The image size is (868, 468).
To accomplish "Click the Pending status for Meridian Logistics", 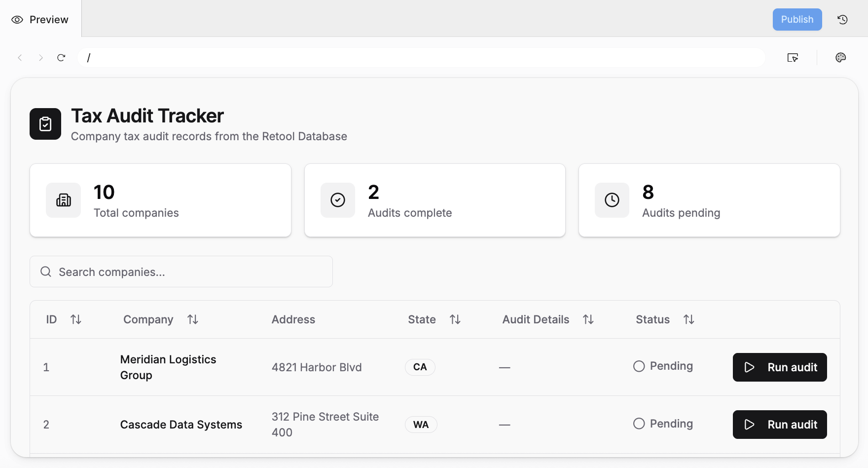I will tap(663, 366).
